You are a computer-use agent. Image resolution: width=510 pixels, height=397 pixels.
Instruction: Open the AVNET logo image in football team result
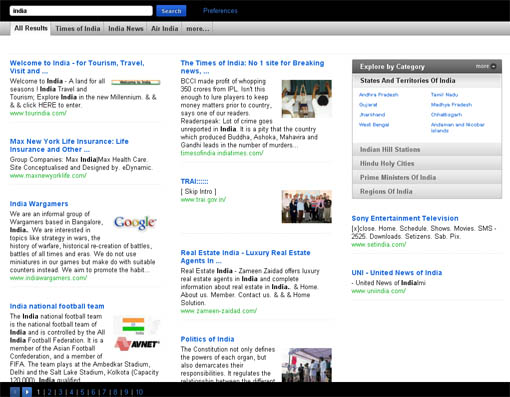(x=137, y=344)
